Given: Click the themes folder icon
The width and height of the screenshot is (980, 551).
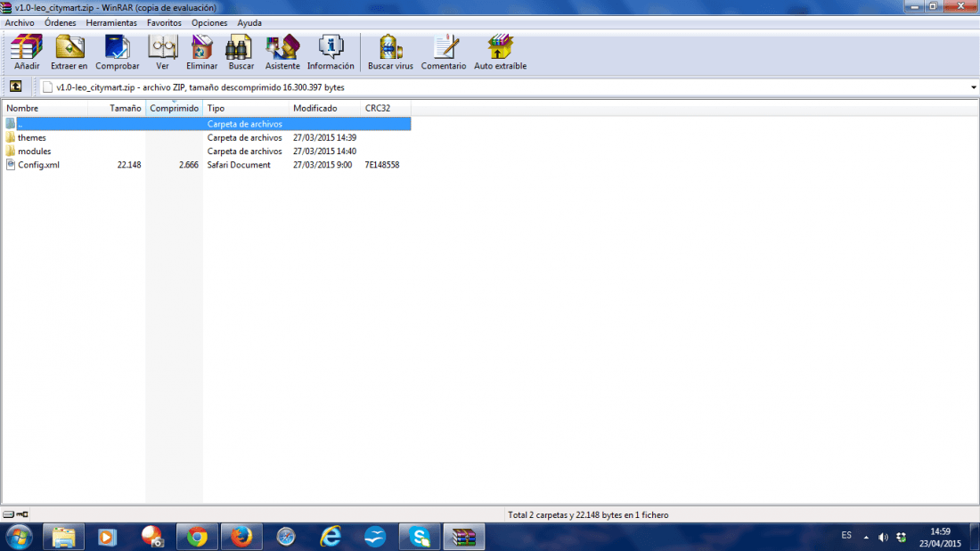Looking at the screenshot, I should pos(11,137).
